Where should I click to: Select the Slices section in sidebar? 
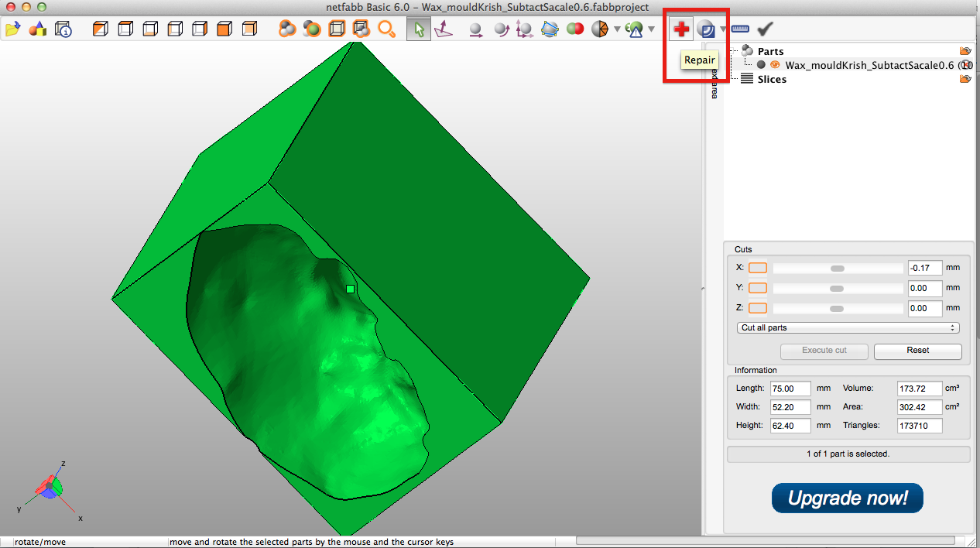[773, 78]
